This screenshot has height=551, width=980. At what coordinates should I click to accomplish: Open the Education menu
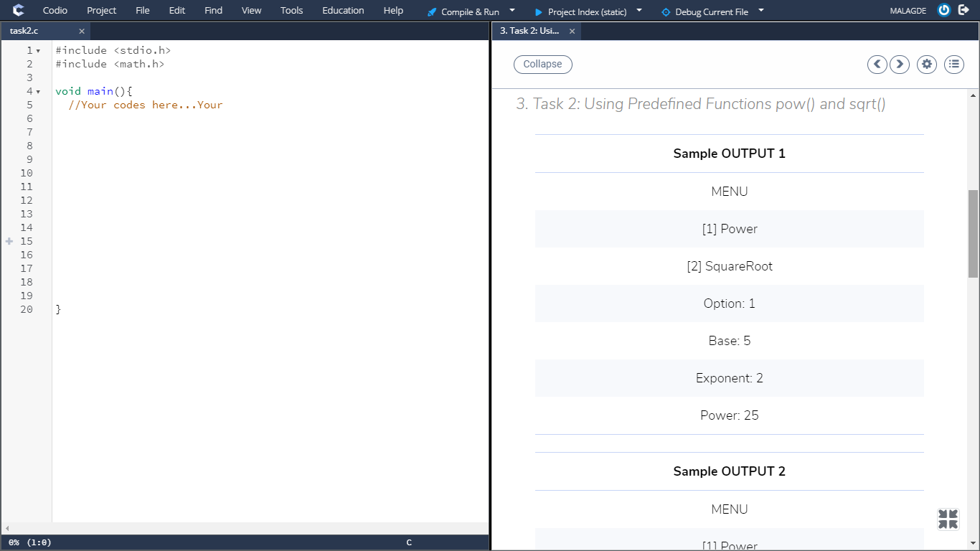click(x=343, y=10)
